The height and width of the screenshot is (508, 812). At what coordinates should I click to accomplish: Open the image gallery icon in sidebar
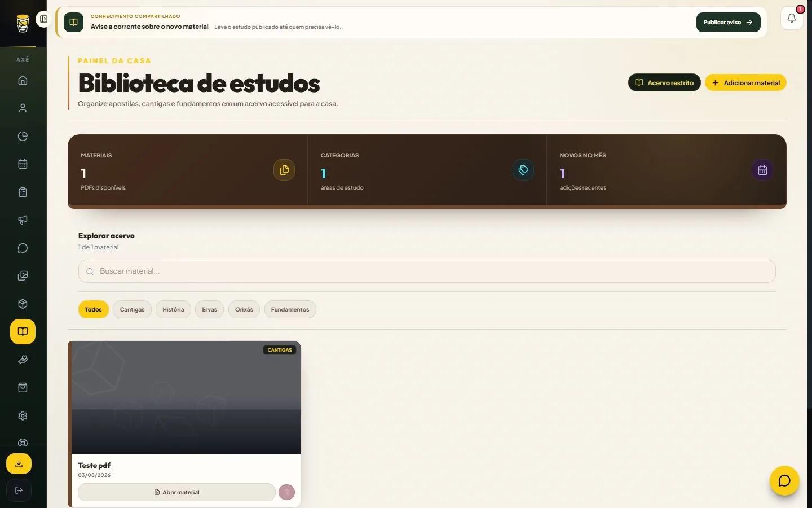point(23,276)
